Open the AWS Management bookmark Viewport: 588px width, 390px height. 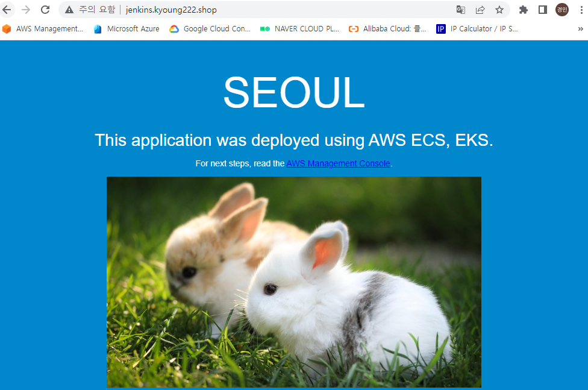click(x=42, y=29)
